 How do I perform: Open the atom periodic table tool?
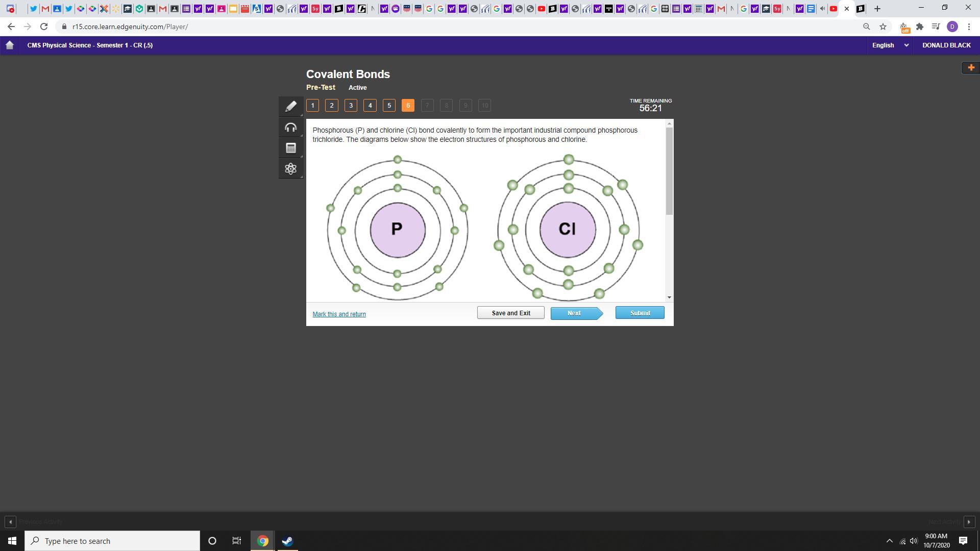tap(290, 169)
